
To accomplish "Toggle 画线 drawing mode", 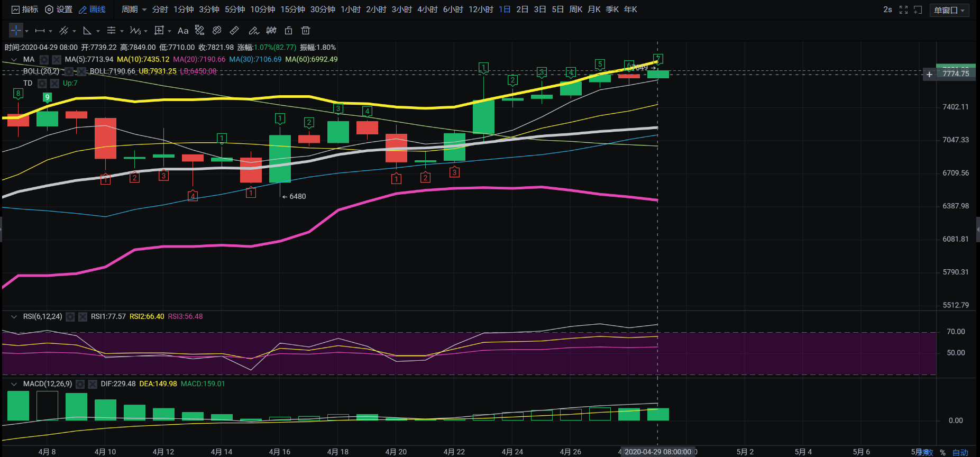I will 92,10.
